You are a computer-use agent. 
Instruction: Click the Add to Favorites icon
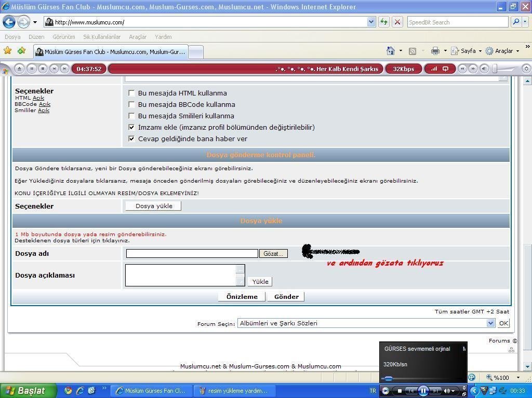[x=21, y=51]
